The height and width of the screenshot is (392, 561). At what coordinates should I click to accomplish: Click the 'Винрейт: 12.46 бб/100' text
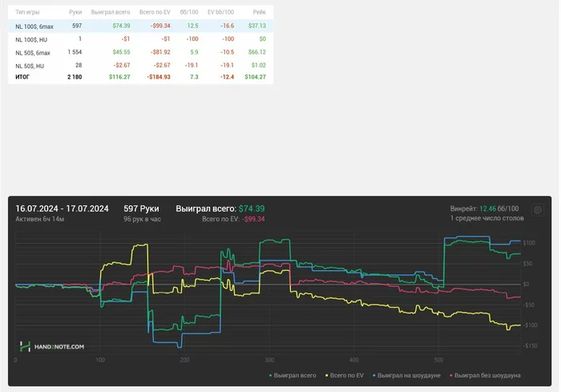[484, 208]
